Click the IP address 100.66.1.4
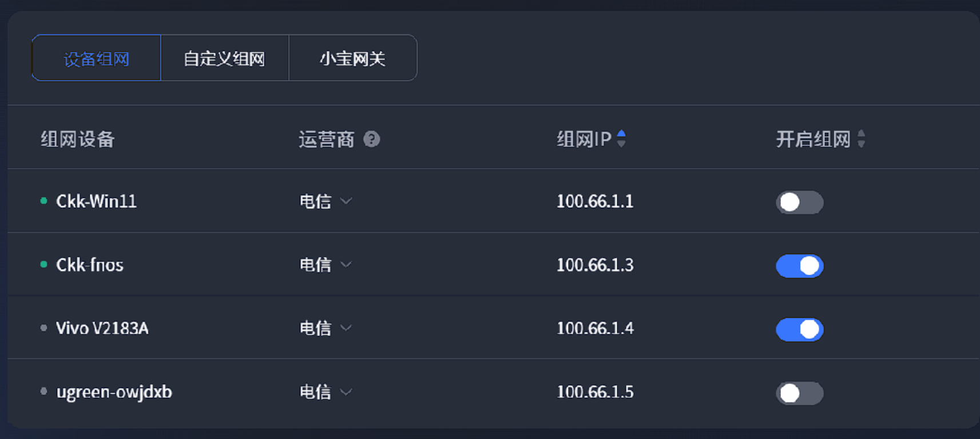This screenshot has height=439, width=980. (x=595, y=329)
